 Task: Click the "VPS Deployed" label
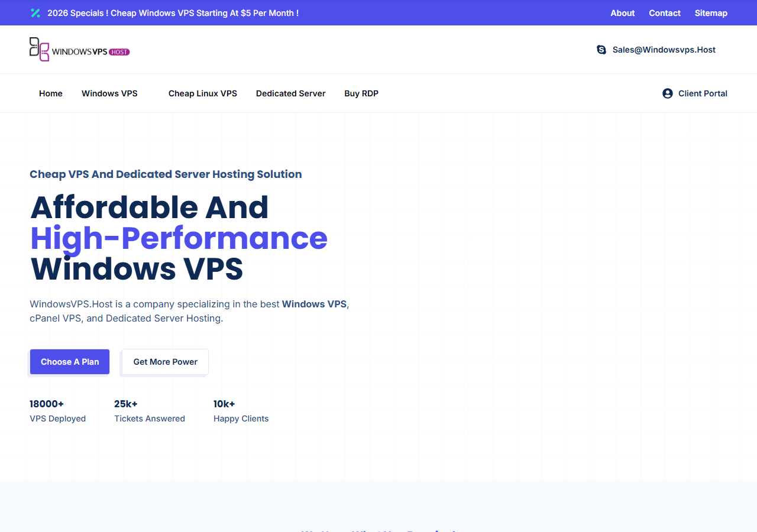click(x=58, y=419)
